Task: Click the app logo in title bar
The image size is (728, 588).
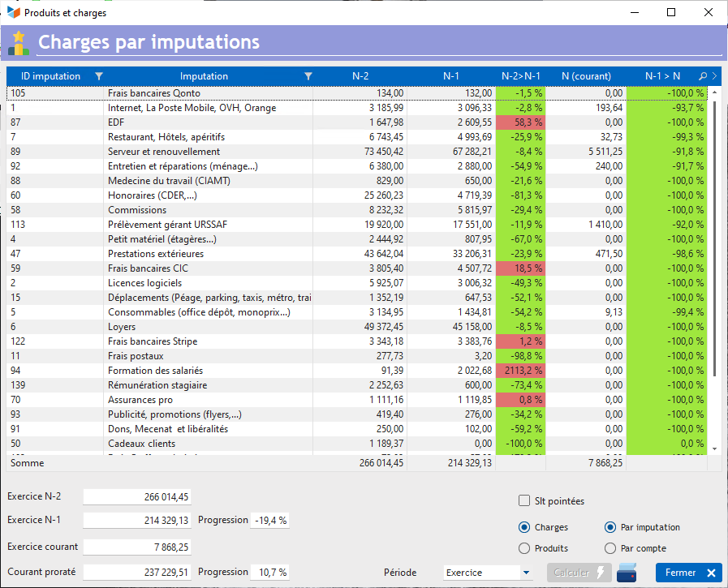Action: pos(14,13)
